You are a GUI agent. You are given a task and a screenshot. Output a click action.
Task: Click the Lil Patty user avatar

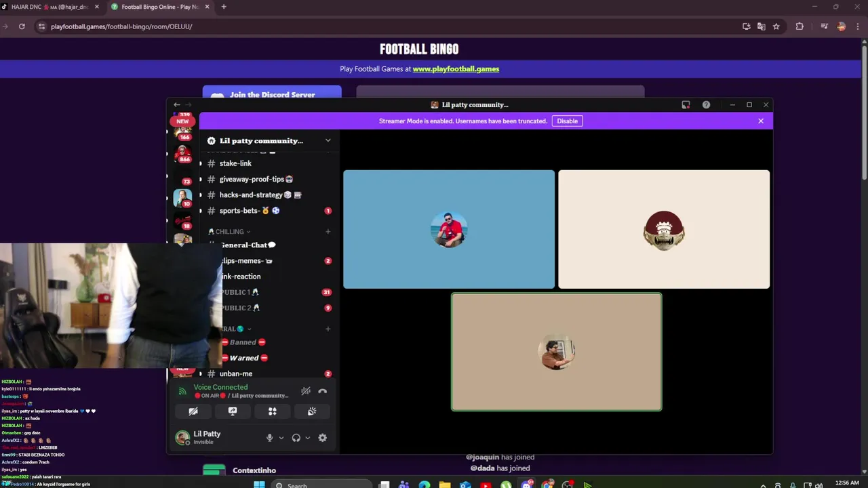[x=182, y=438]
